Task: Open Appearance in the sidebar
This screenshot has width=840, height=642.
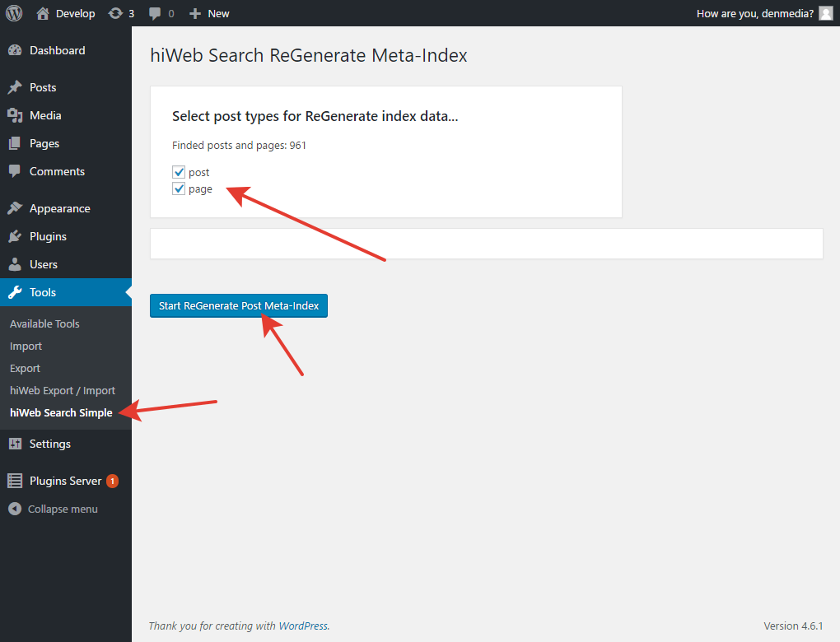Action: coord(59,208)
